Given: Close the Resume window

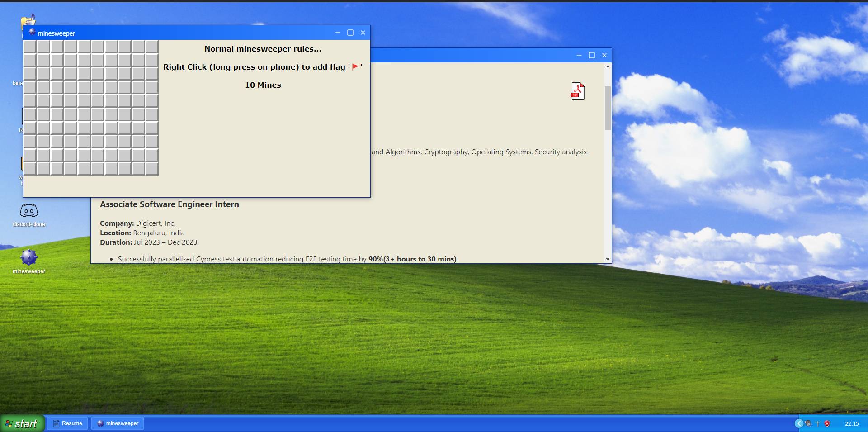Looking at the screenshot, I should click(604, 55).
